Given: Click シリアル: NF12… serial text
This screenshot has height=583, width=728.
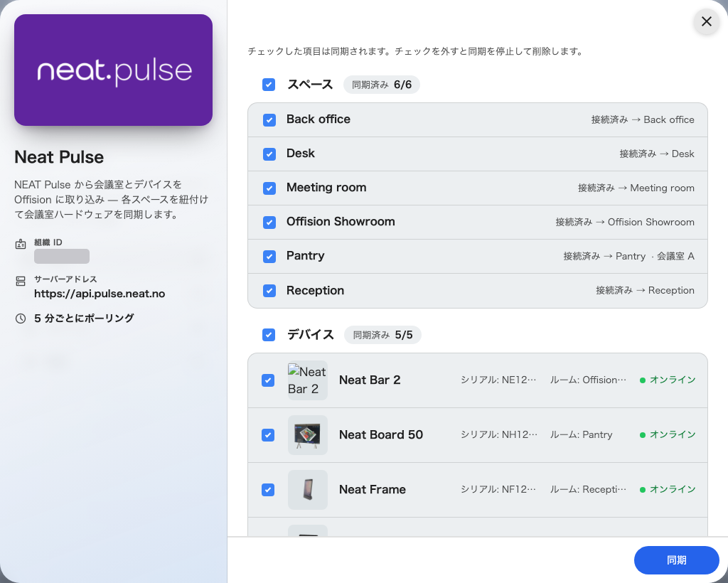Looking at the screenshot, I should point(498,490).
